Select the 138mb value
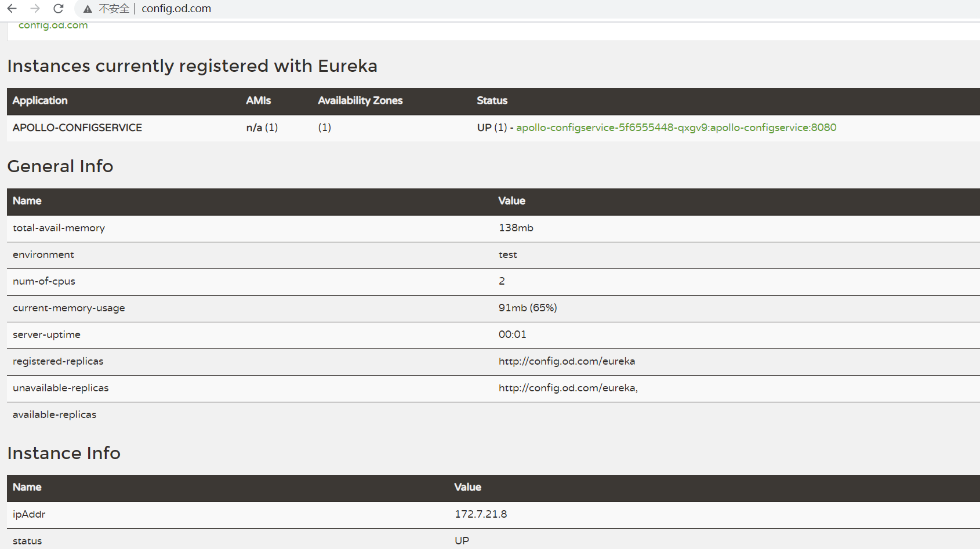The height and width of the screenshot is (549, 980). click(516, 228)
